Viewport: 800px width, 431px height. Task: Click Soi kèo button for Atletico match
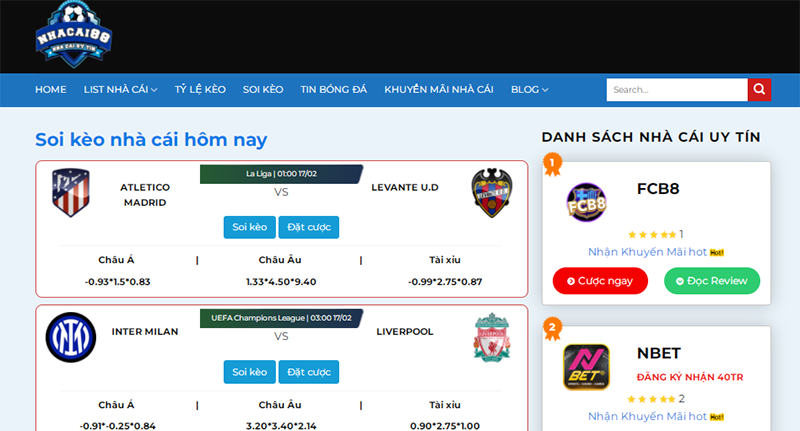(249, 227)
